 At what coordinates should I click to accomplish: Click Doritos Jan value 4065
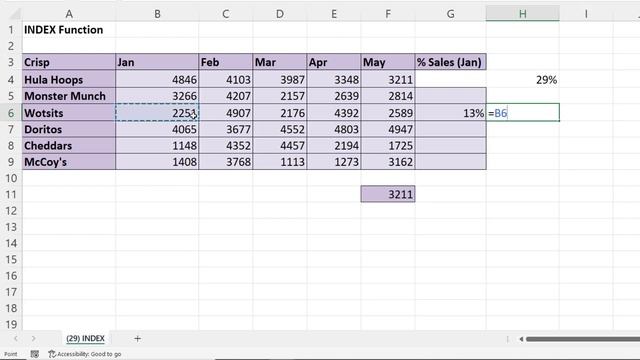tap(157, 129)
